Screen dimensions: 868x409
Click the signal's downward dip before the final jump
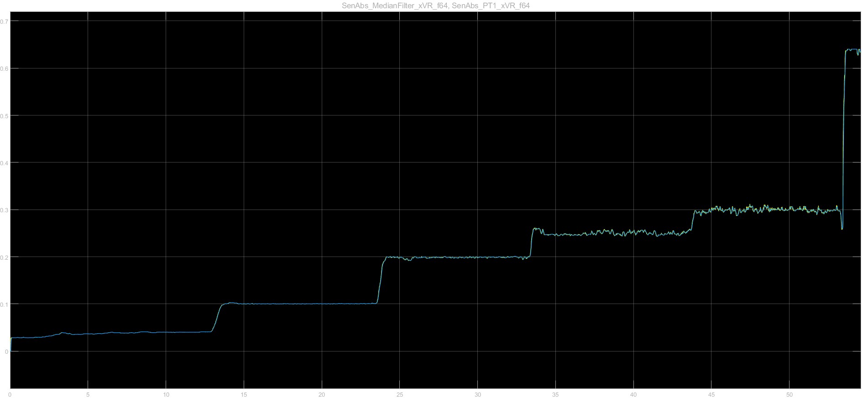coord(842,227)
